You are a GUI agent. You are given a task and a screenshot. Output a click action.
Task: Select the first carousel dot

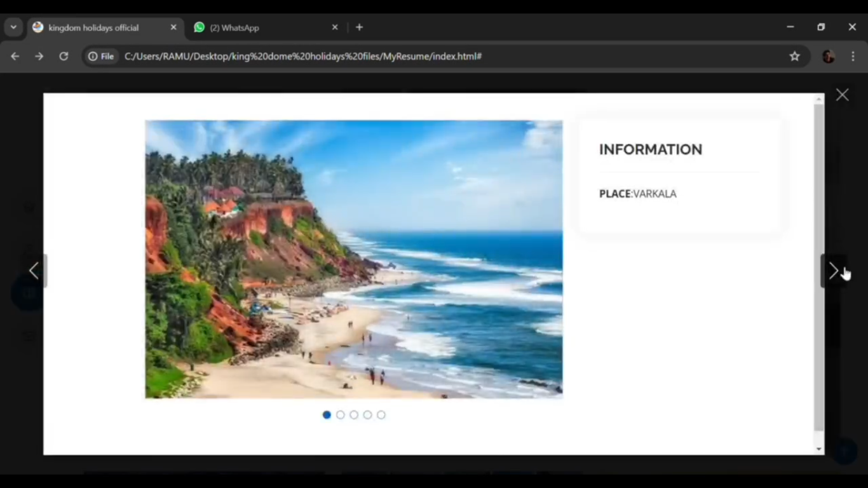[x=327, y=415]
